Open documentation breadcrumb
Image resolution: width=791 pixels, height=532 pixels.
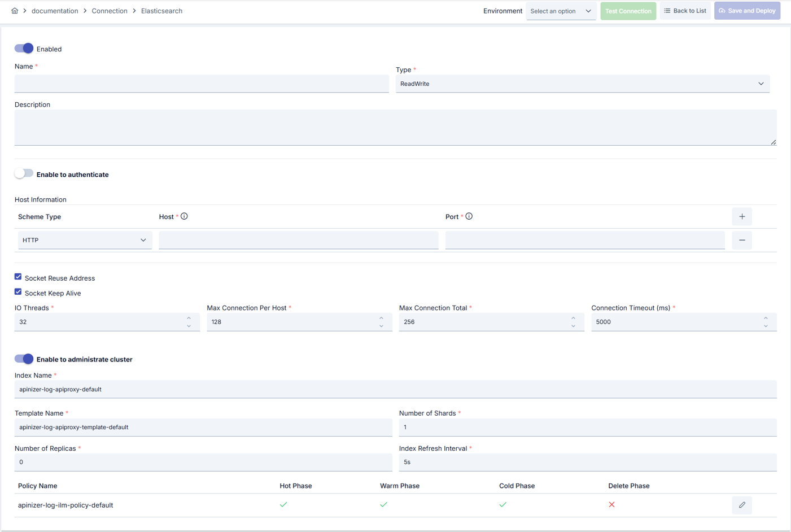coord(55,11)
